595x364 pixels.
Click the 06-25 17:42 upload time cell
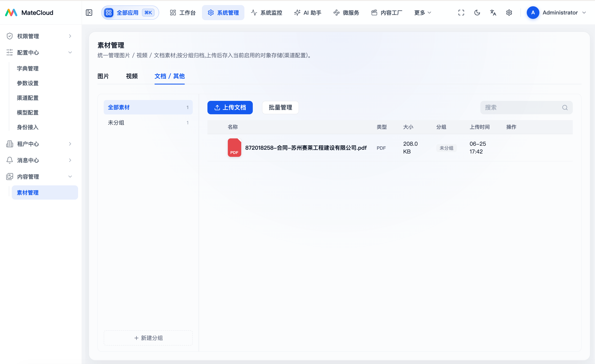(478, 148)
